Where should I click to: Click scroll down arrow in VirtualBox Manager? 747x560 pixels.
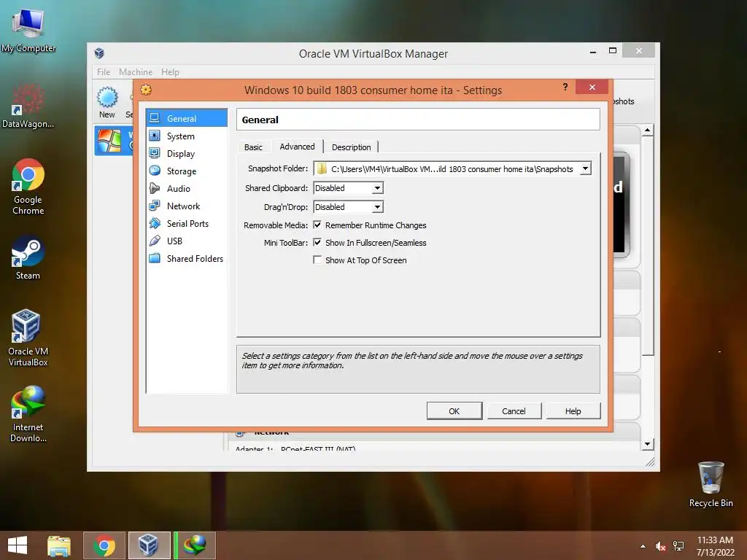pyautogui.click(x=648, y=444)
